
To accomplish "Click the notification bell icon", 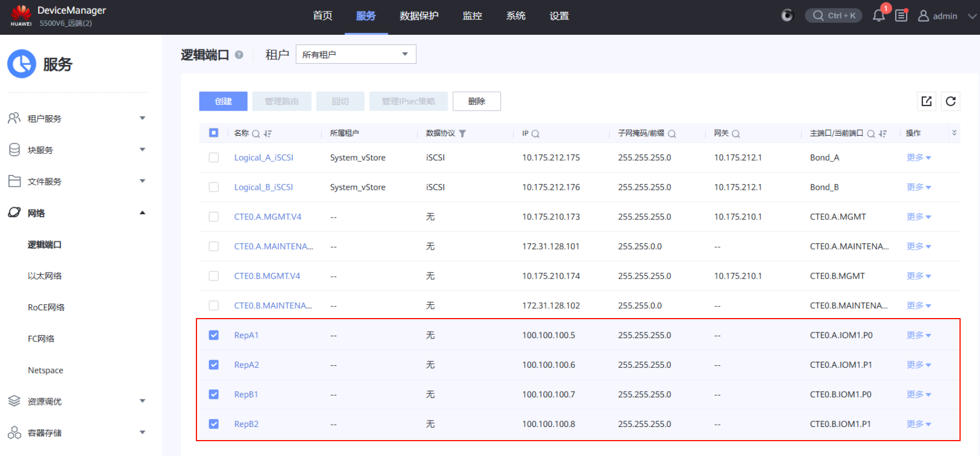I will pyautogui.click(x=878, y=16).
